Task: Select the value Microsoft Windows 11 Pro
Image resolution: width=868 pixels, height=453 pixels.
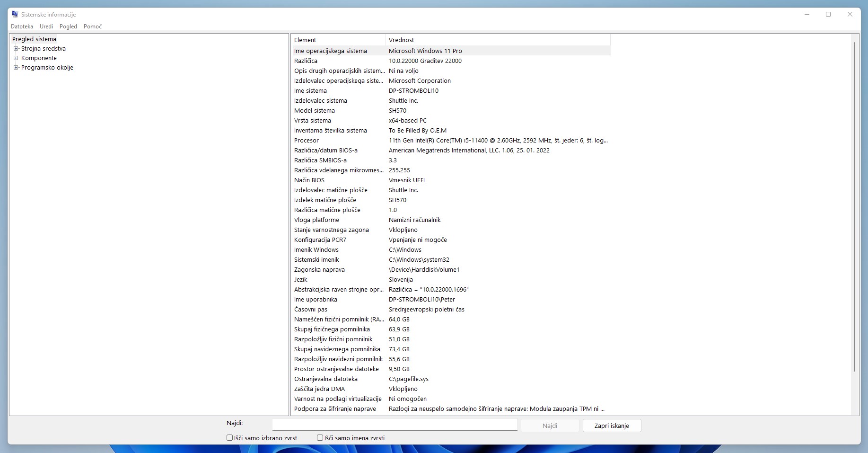Action: point(425,51)
